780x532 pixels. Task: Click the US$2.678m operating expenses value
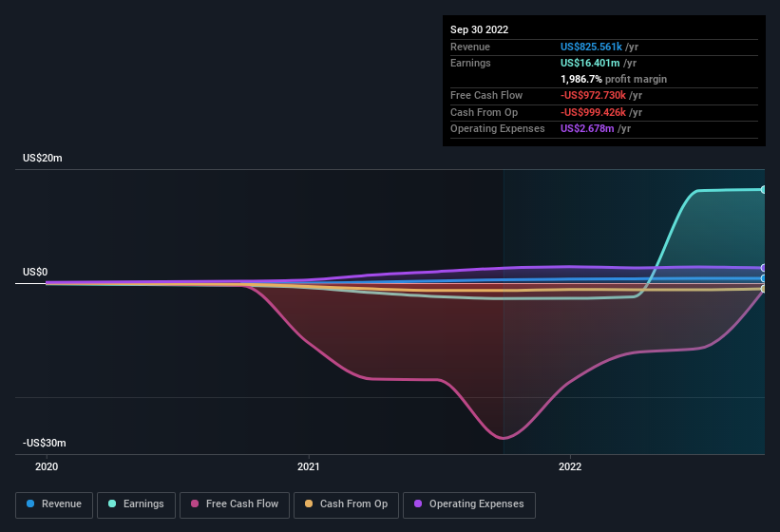point(587,128)
